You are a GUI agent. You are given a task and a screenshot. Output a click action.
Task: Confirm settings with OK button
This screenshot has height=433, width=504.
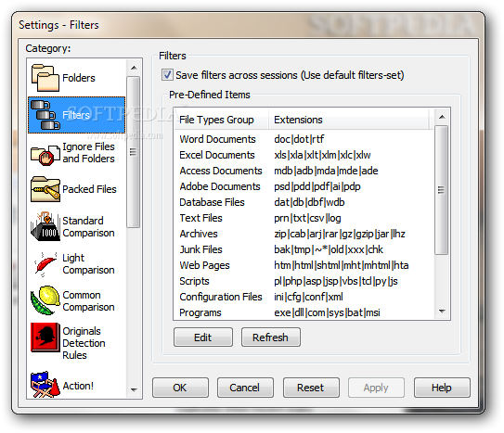click(x=180, y=388)
